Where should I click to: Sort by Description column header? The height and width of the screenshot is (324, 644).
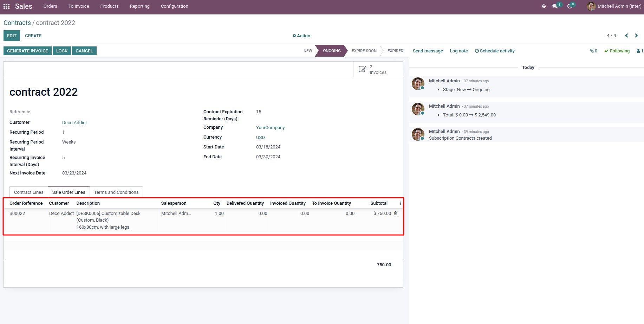click(x=88, y=203)
